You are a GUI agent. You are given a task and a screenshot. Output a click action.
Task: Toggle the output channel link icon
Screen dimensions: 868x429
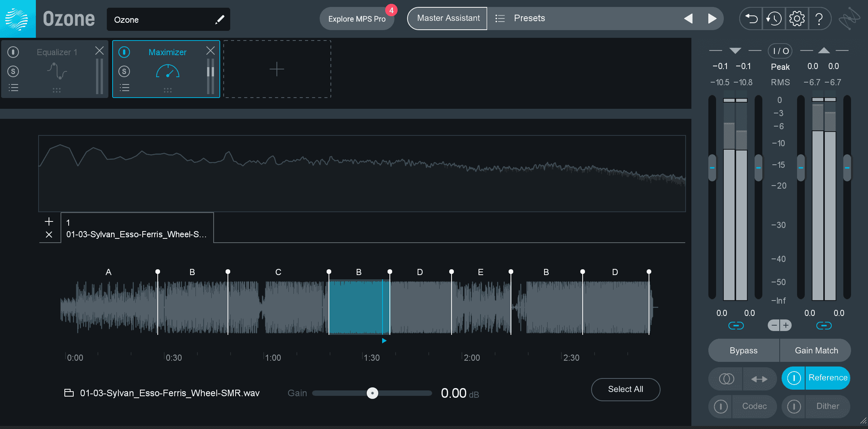pos(824,326)
